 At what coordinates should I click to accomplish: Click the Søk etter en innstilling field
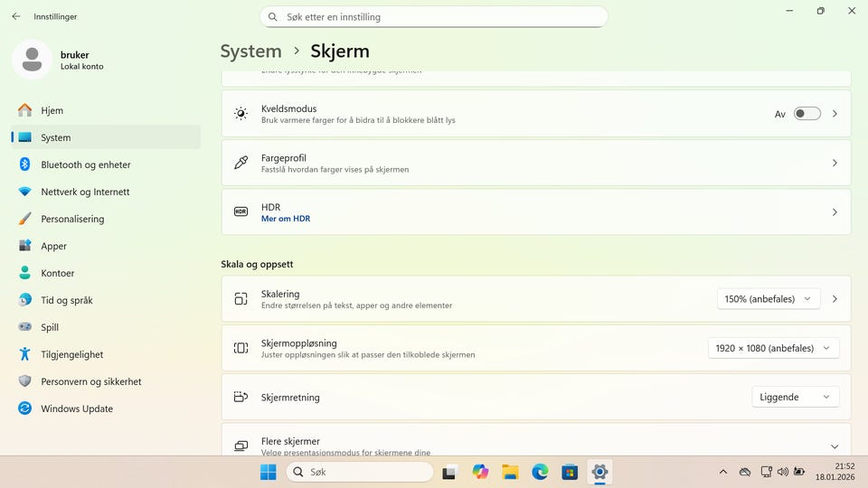point(434,17)
